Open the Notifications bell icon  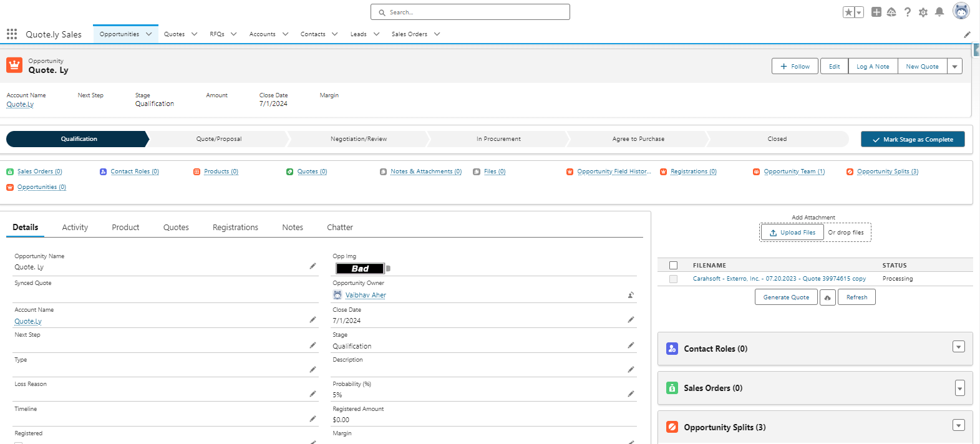click(939, 12)
